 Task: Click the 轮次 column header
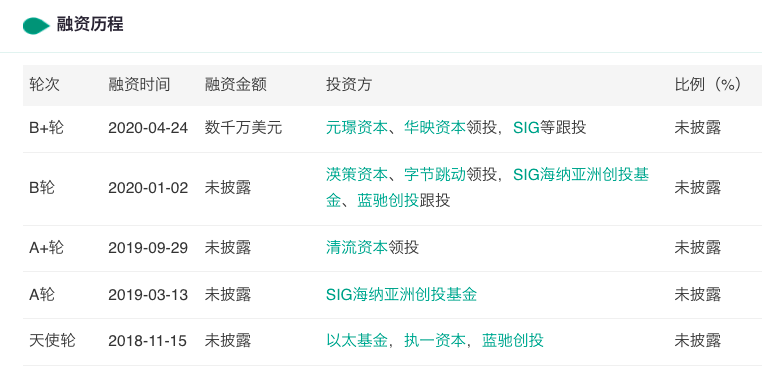pos(45,85)
